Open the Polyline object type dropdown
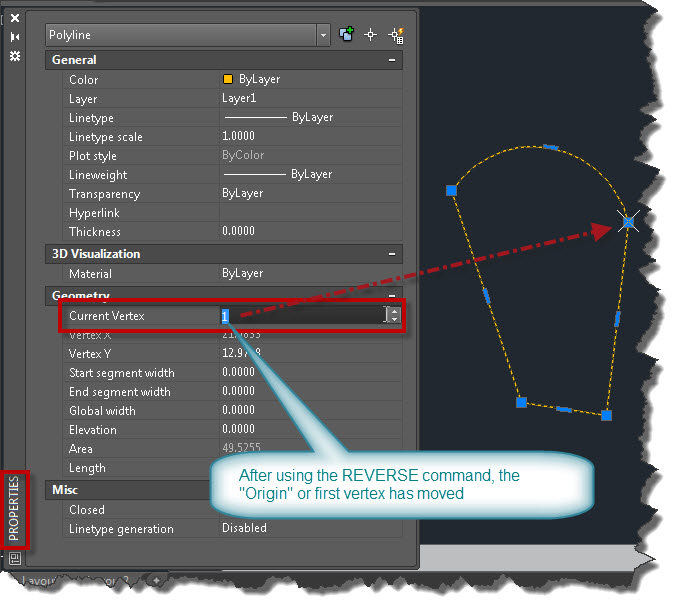 (x=323, y=35)
